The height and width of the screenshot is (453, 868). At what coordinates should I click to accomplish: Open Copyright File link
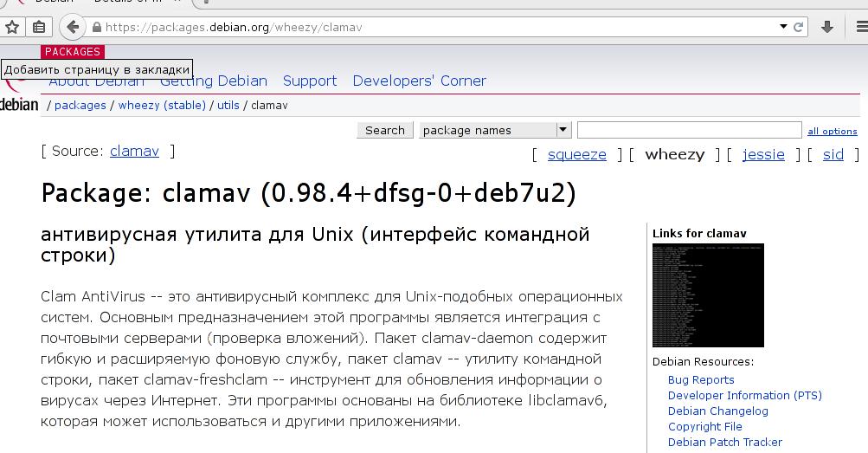(x=704, y=426)
